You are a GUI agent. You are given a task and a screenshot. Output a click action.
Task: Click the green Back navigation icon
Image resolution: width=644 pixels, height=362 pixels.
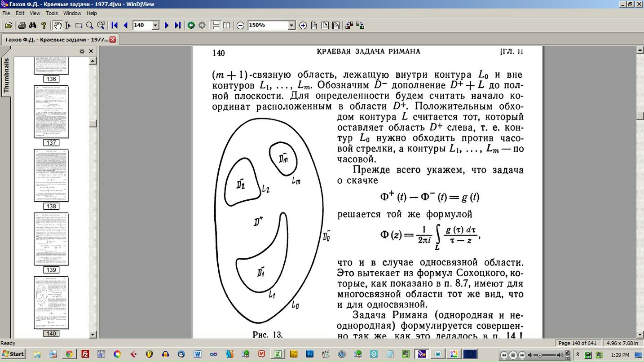tap(191, 26)
